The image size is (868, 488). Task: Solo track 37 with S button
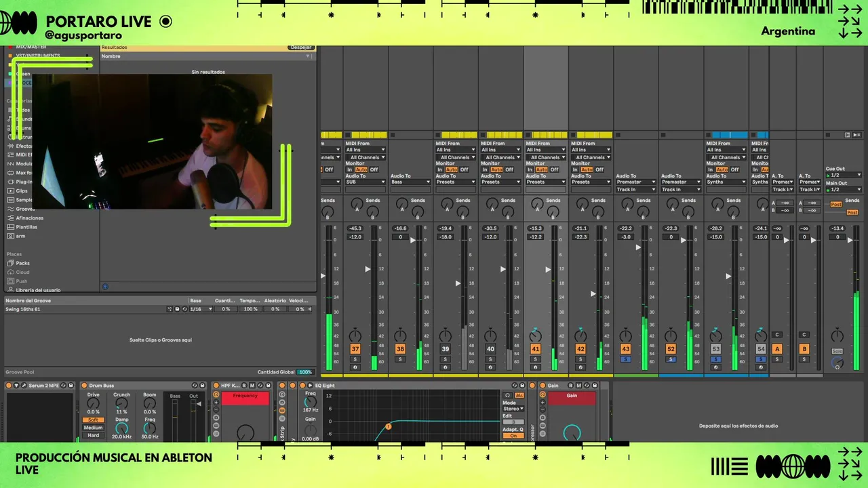click(355, 359)
